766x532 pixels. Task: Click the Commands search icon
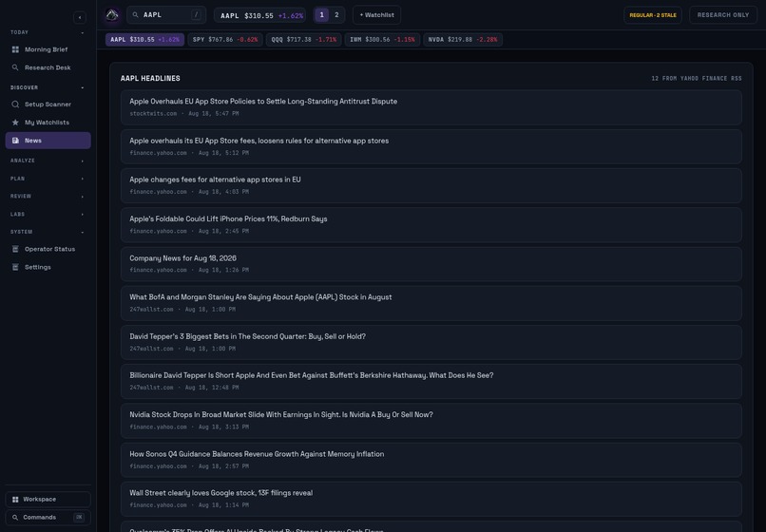pos(15,518)
